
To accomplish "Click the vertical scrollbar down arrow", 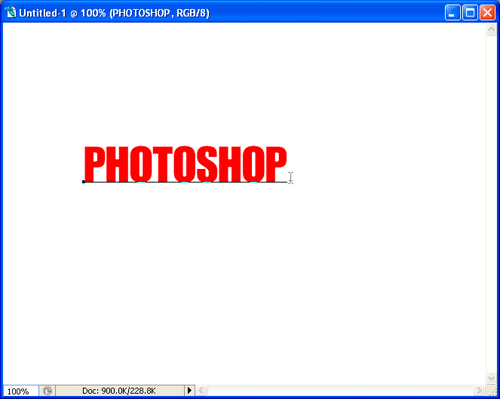I will pyautogui.click(x=491, y=378).
